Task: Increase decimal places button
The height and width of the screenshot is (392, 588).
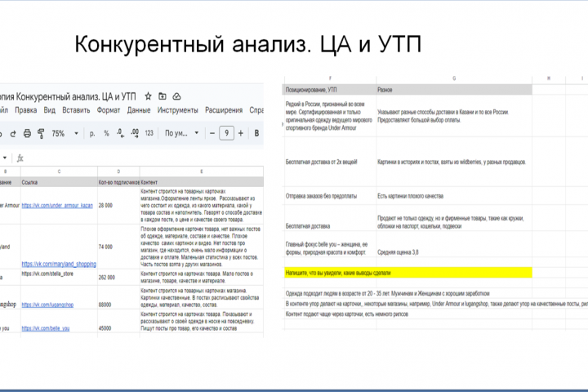Action: coord(135,133)
